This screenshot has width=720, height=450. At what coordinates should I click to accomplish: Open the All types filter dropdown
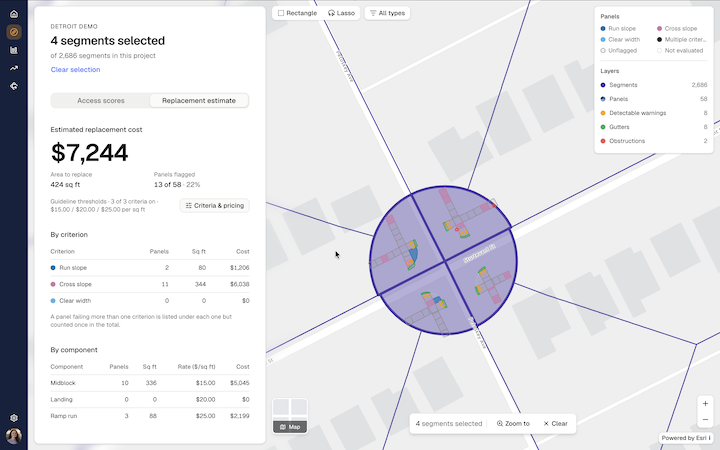coord(387,13)
